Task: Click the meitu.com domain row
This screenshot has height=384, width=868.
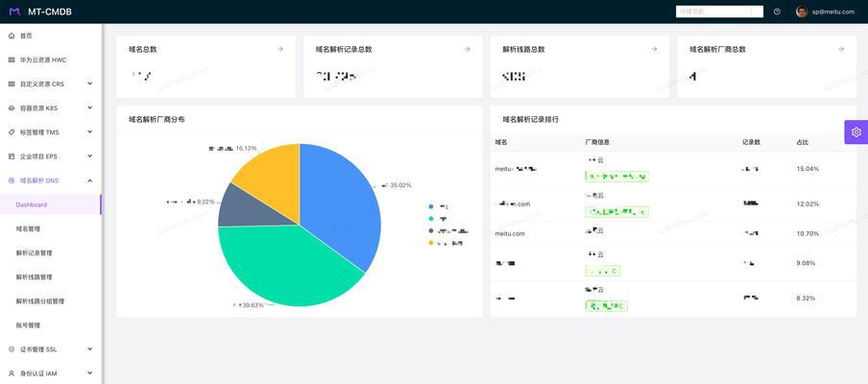Action: point(672,233)
